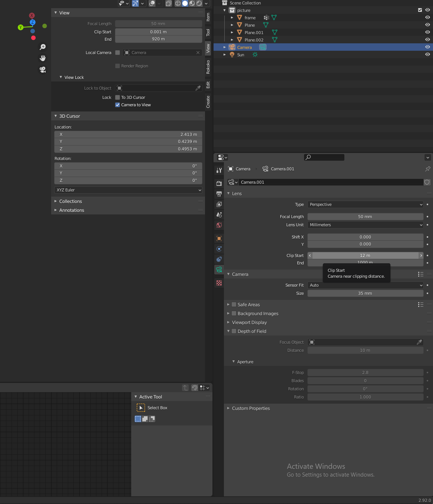Click the Lock to Object eyedropper
This screenshot has width=433, height=504.
(x=198, y=88)
